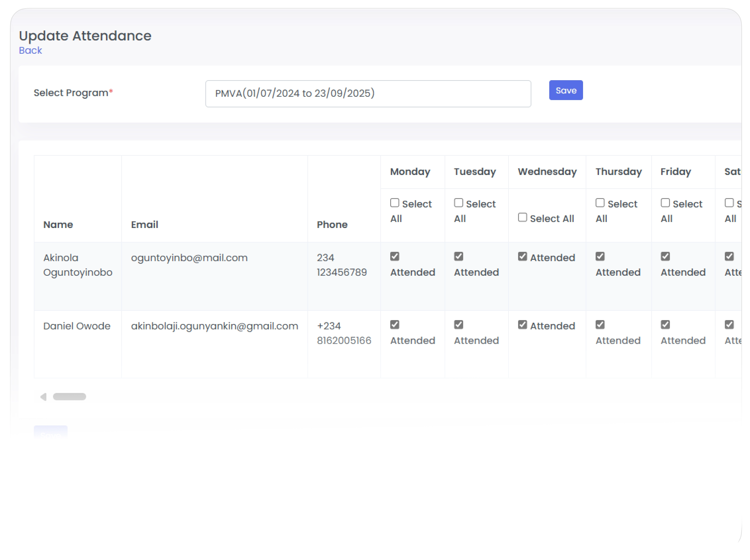
Task: Uncheck Daniel Owode's Saturday Attended checkbox
Action: (729, 324)
